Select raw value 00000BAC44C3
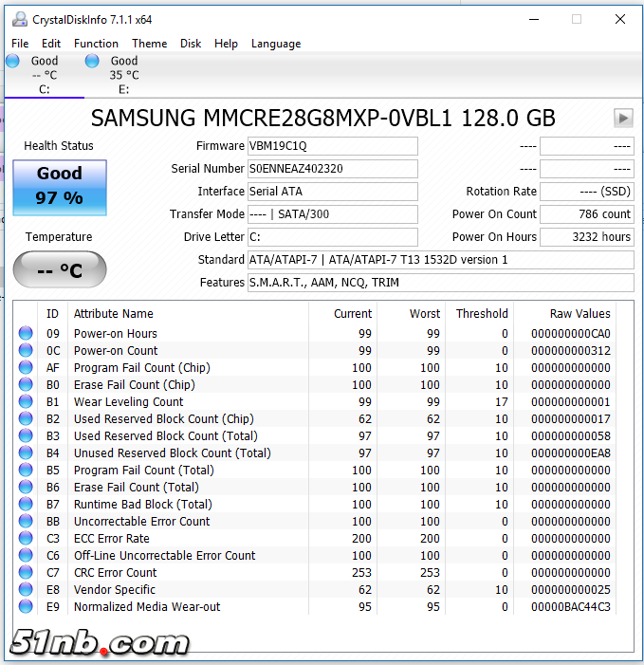The width and height of the screenshot is (644, 665). click(x=571, y=606)
